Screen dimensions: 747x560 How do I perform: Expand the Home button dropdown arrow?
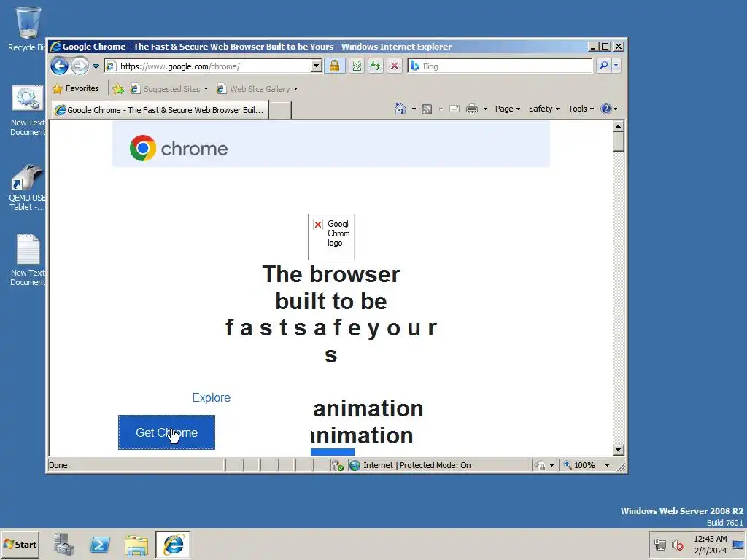tap(414, 109)
